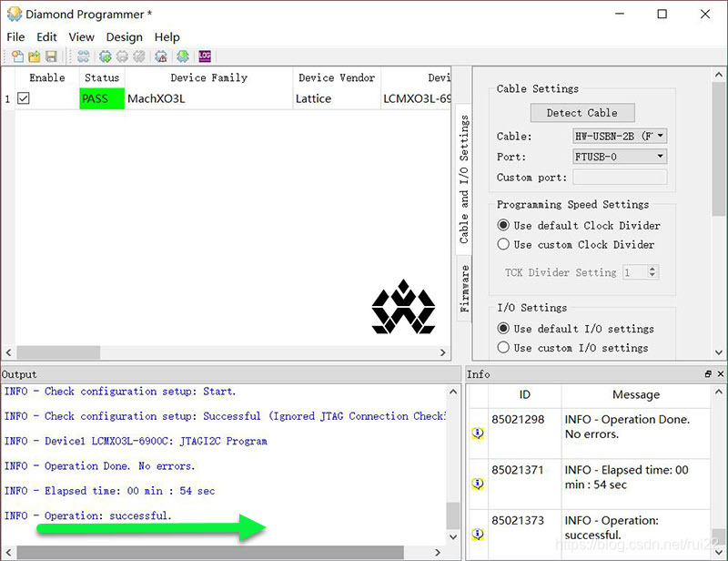Image resolution: width=728 pixels, height=561 pixels.
Task: Open an existing project file
Action: coord(35,56)
